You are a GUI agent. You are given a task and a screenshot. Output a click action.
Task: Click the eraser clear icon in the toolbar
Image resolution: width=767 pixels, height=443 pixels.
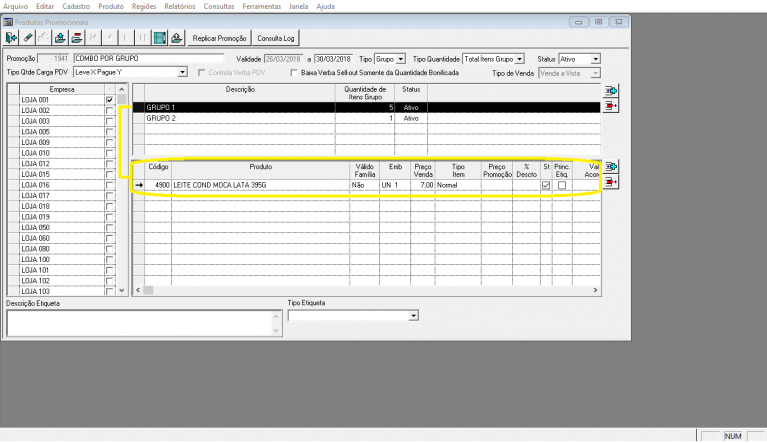[x=28, y=38]
